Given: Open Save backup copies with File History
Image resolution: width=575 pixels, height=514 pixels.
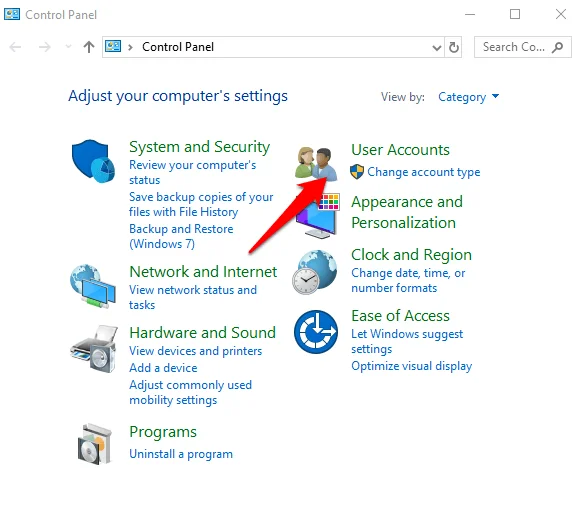Looking at the screenshot, I should coord(201,204).
